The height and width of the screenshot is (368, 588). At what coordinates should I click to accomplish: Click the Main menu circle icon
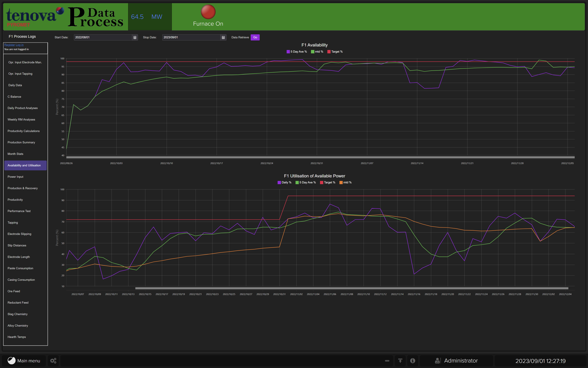(11, 360)
